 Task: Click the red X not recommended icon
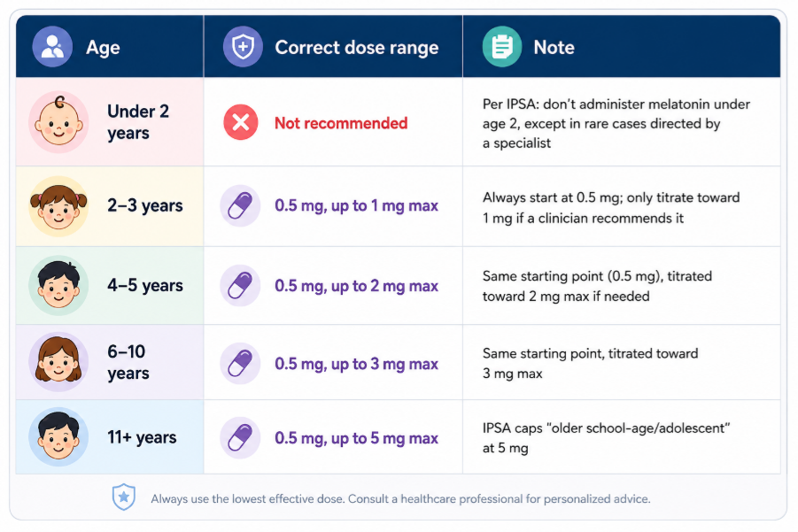click(241, 122)
